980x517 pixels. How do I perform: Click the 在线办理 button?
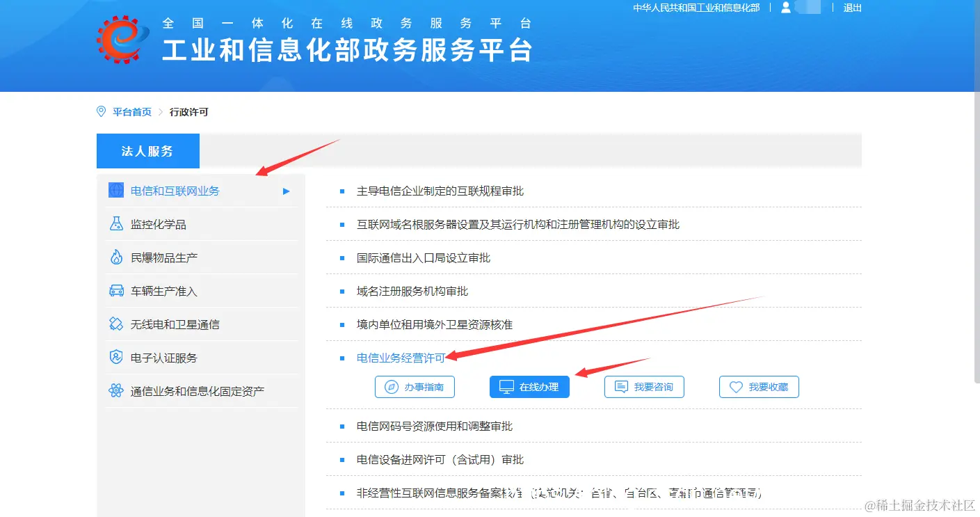529,386
